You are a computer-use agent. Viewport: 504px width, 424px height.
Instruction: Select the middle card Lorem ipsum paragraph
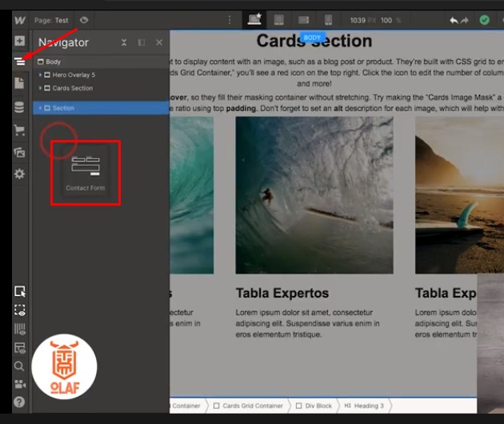tap(308, 323)
